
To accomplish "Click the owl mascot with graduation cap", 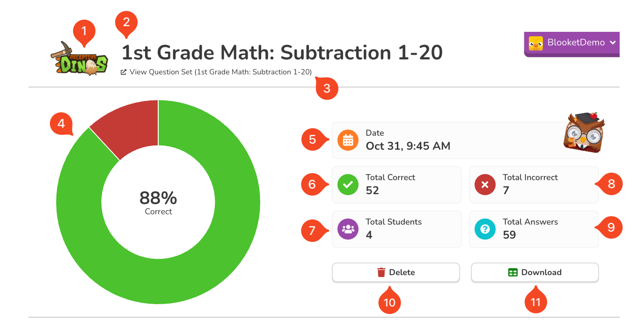I will [x=584, y=132].
